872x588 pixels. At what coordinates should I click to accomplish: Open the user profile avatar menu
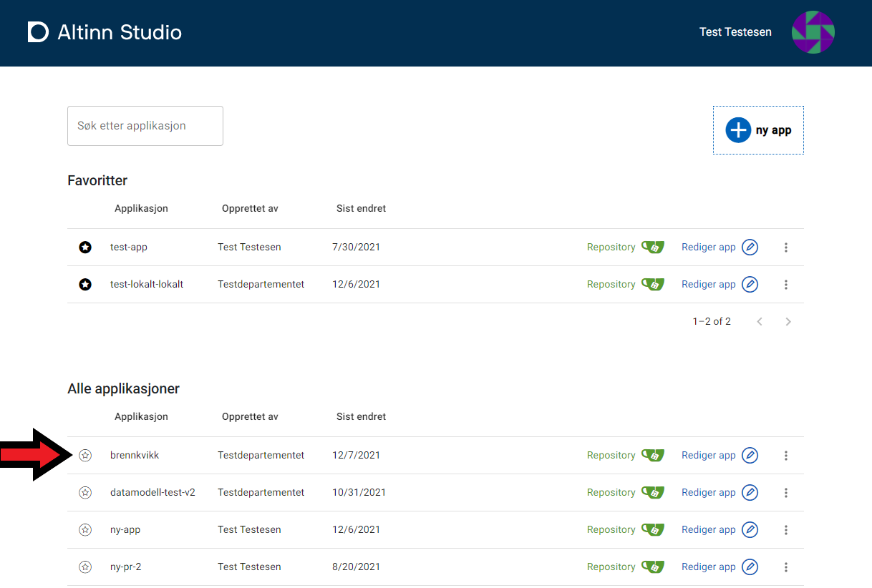coord(813,32)
